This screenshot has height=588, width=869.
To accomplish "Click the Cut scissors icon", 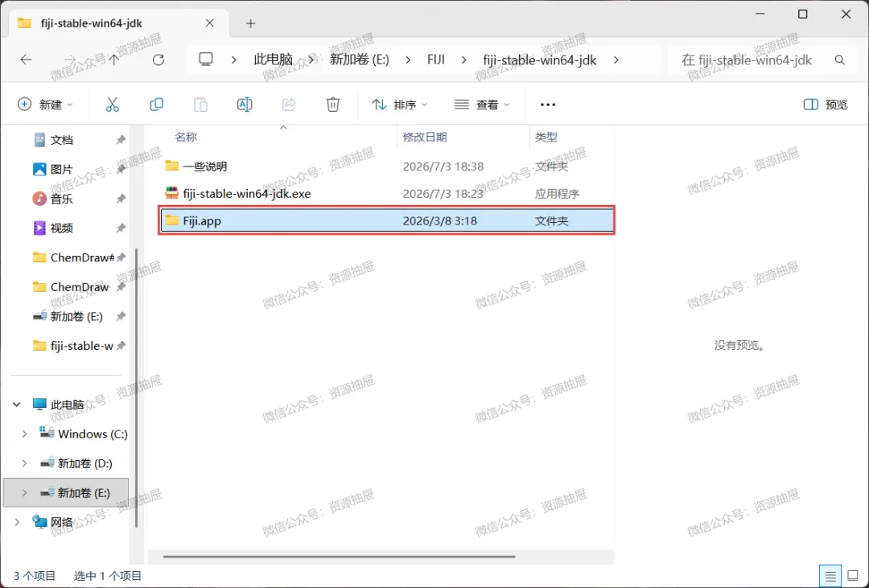I will pyautogui.click(x=112, y=105).
